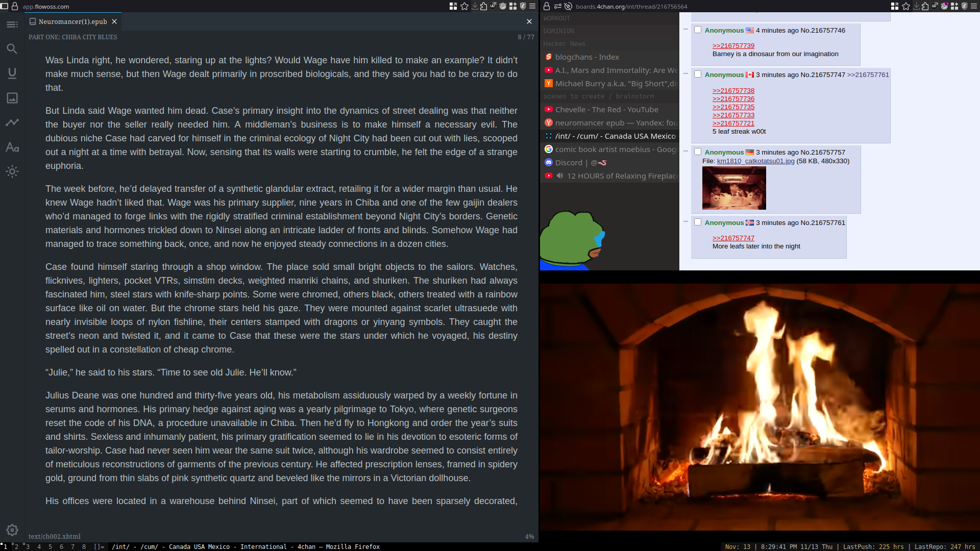Check the box for post No.216757746
The height and width of the screenshot is (551, 980).
pos(698,30)
